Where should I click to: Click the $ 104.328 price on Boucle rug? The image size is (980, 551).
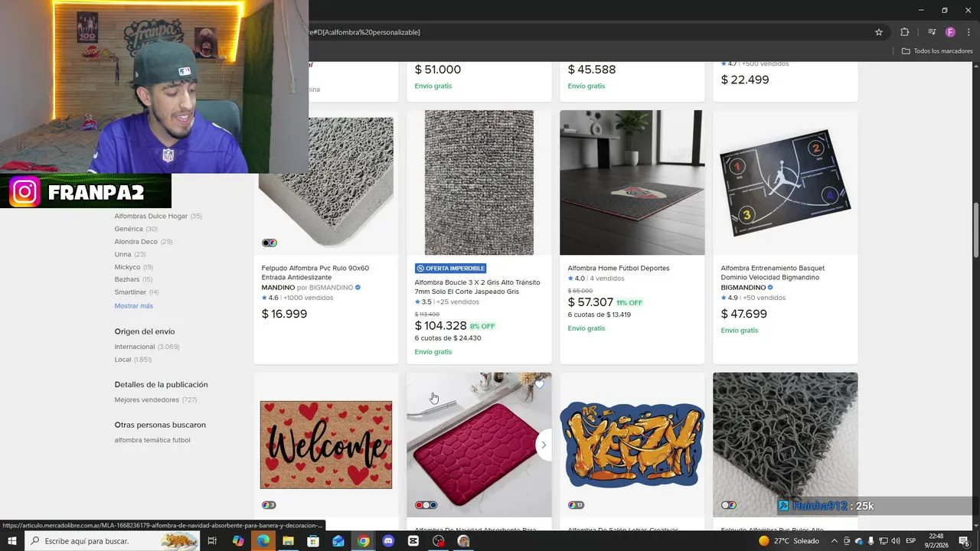point(440,326)
